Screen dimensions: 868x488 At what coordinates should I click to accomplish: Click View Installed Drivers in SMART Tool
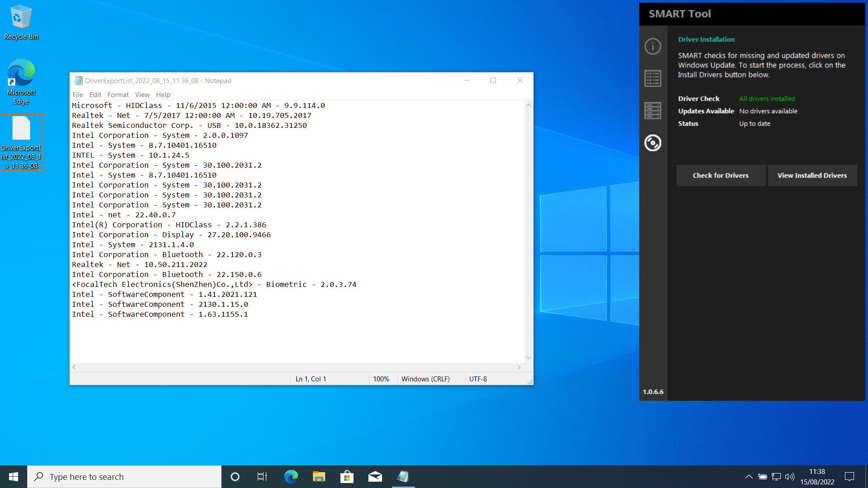(812, 175)
